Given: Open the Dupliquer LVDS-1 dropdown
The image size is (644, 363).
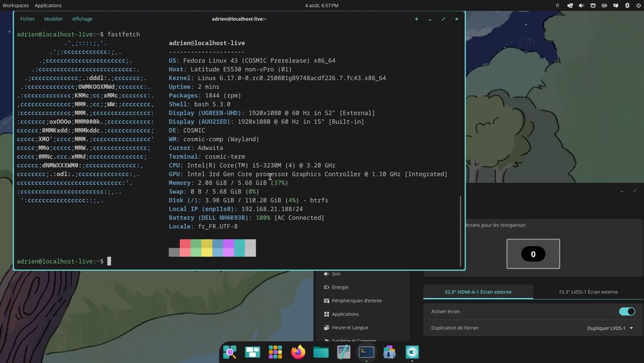Looking at the screenshot, I should click(610, 328).
